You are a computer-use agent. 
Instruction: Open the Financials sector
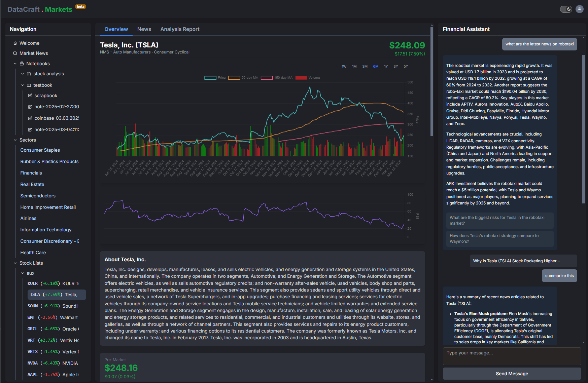[31, 173]
